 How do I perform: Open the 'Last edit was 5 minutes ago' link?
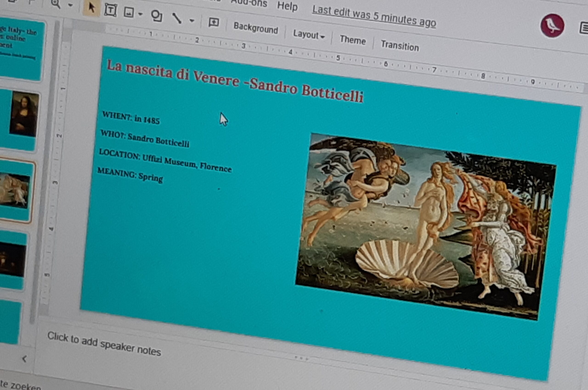click(374, 17)
